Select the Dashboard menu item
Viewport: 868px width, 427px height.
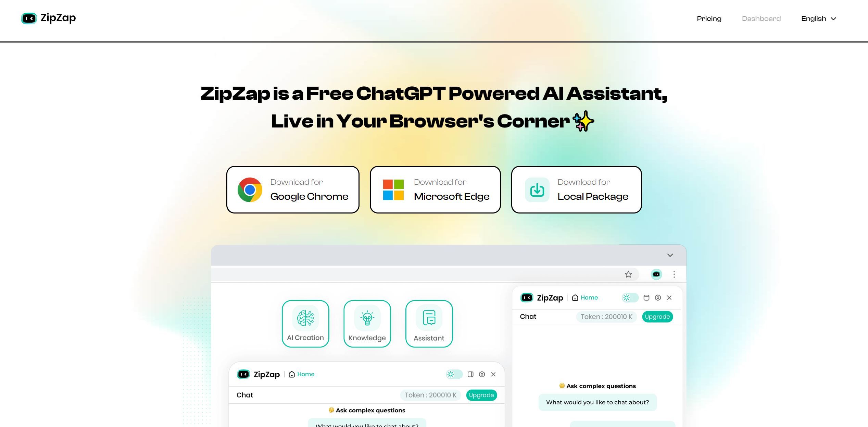tap(761, 18)
